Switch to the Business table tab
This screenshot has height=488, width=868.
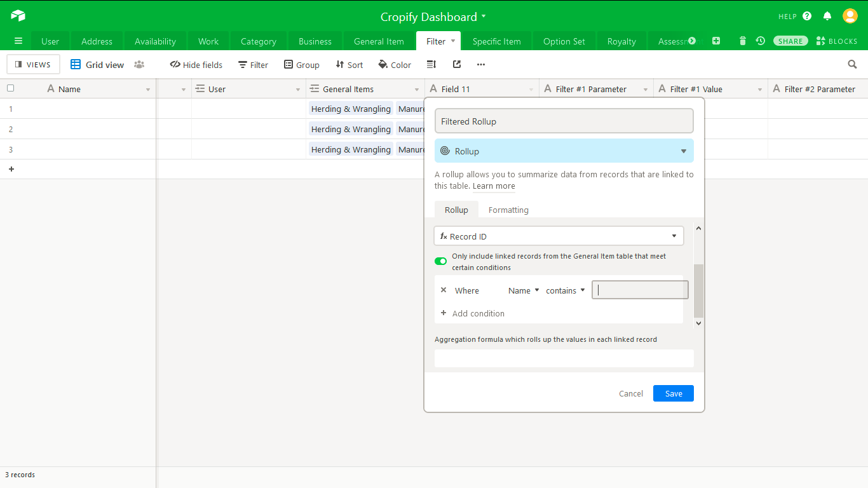315,41
